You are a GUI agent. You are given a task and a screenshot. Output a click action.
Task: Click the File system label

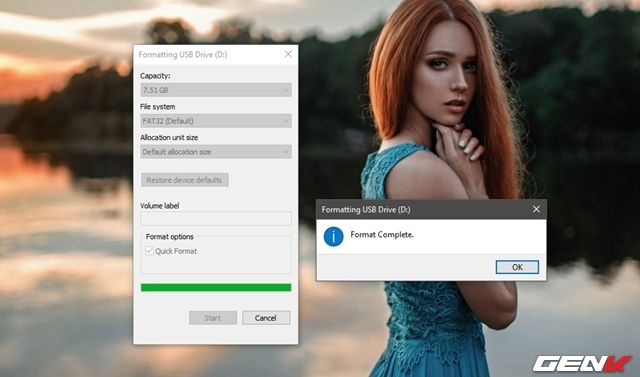(158, 107)
